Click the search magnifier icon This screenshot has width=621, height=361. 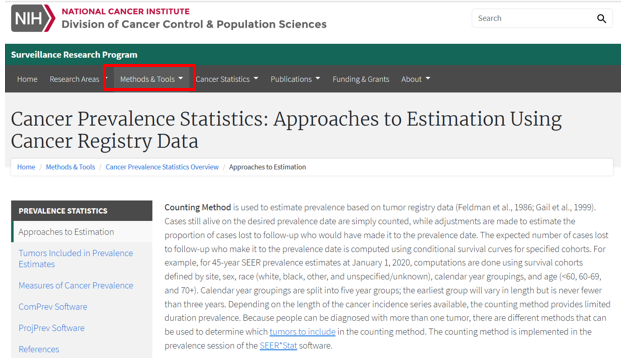point(601,19)
